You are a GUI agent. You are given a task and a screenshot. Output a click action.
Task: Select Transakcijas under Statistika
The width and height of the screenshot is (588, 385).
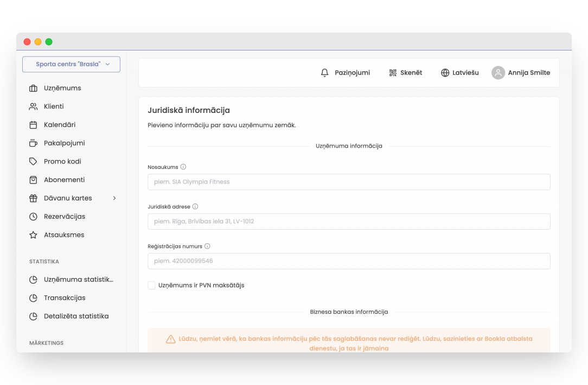tap(65, 298)
